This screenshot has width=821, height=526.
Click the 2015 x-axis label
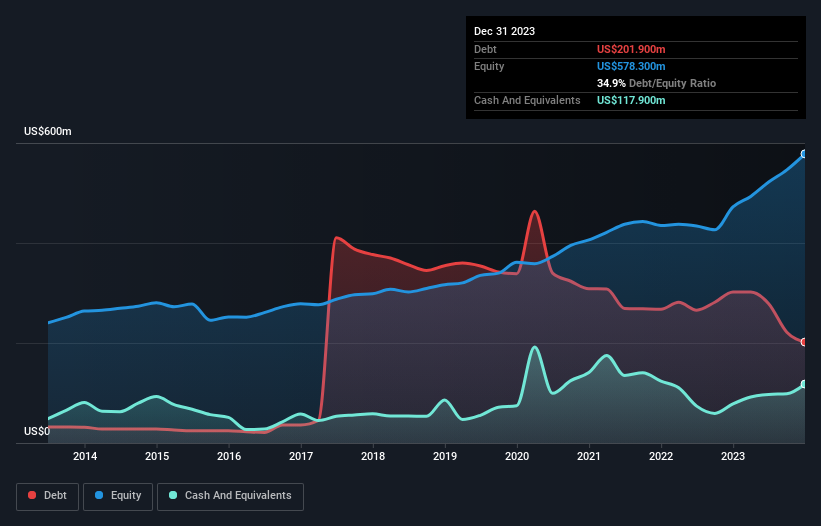coord(157,456)
